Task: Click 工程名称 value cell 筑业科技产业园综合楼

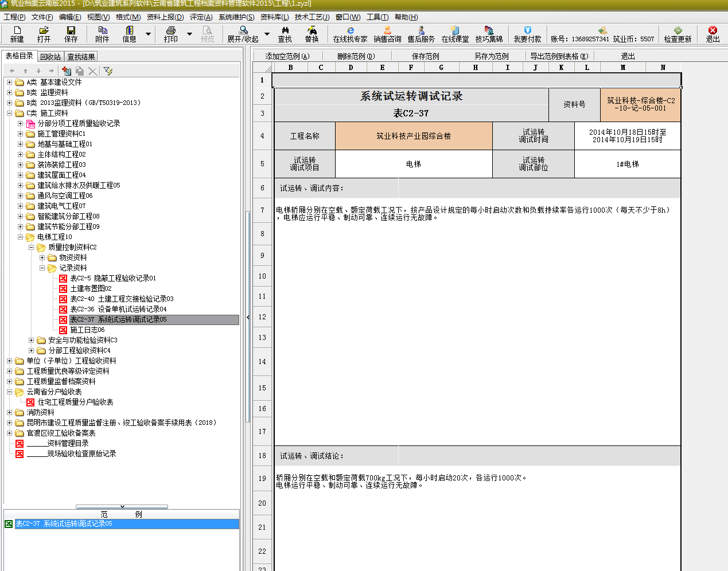Action: click(414, 136)
